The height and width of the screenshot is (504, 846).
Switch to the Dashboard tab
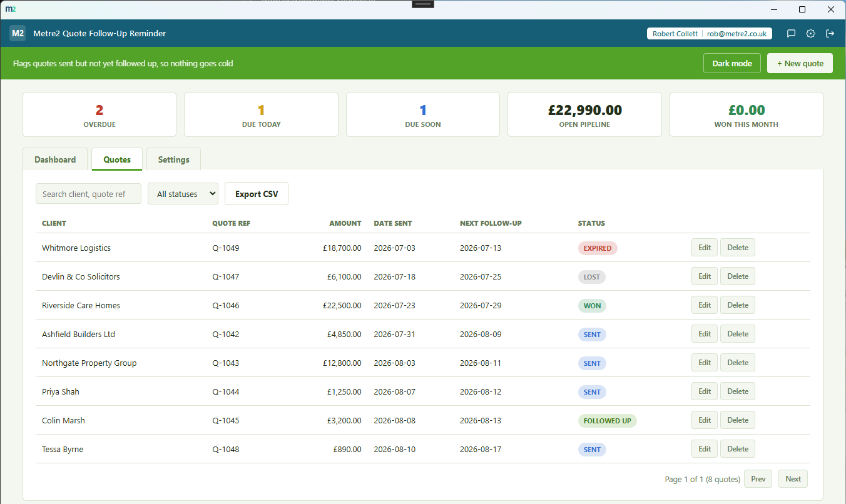click(x=55, y=159)
